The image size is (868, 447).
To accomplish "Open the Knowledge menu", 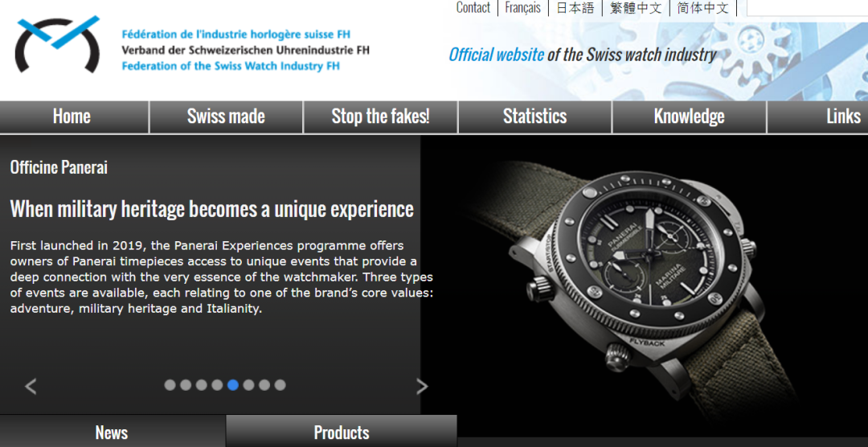I will coord(690,117).
